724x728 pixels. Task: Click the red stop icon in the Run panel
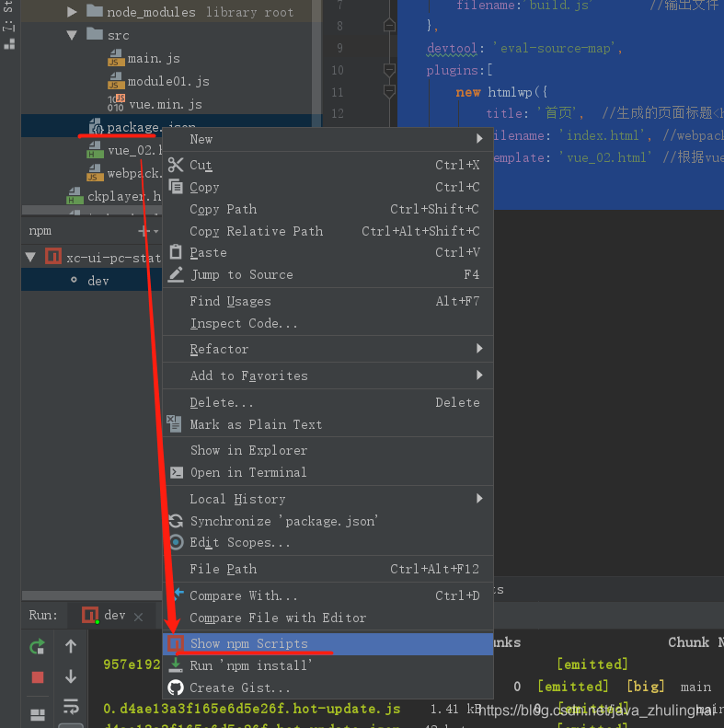point(38,677)
